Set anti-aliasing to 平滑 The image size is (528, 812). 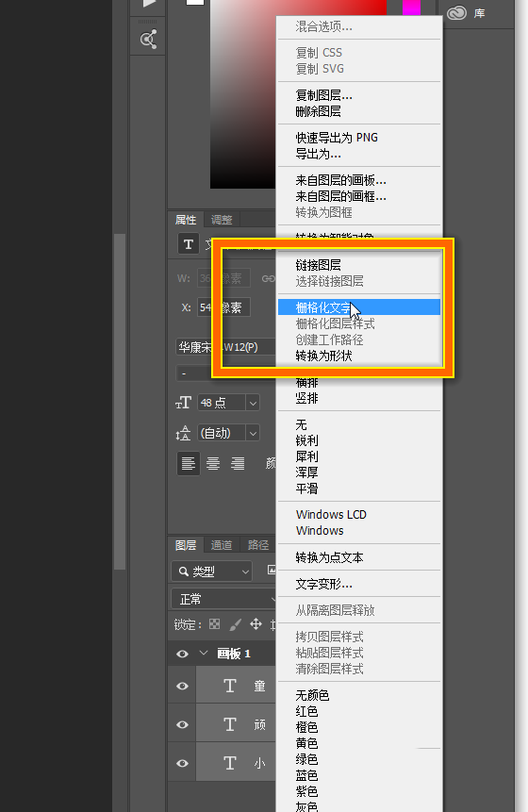359,489
